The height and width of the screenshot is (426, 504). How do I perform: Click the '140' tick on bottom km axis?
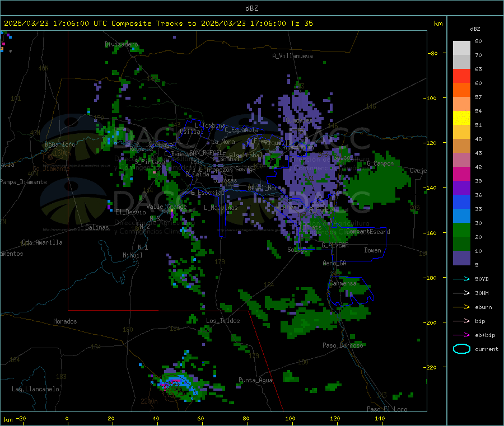[x=380, y=418]
